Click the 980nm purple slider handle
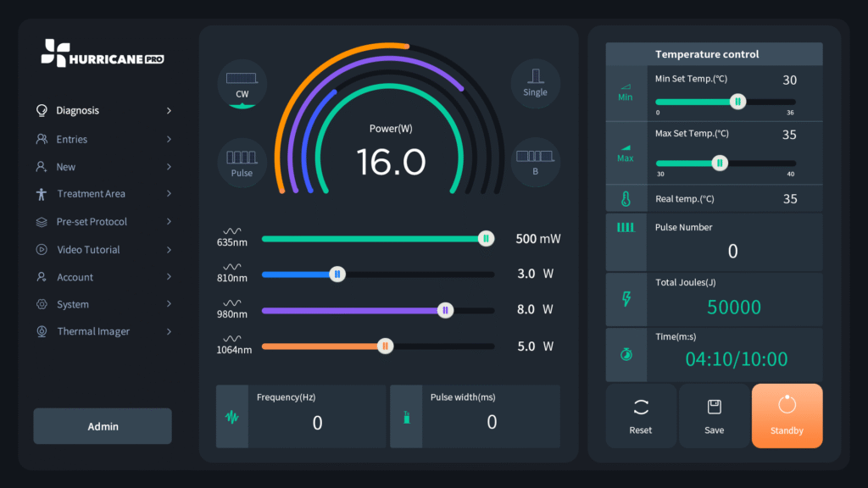 pyautogui.click(x=445, y=310)
